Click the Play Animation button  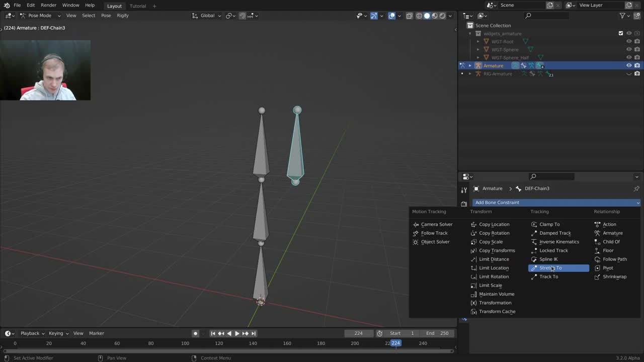coord(237,333)
